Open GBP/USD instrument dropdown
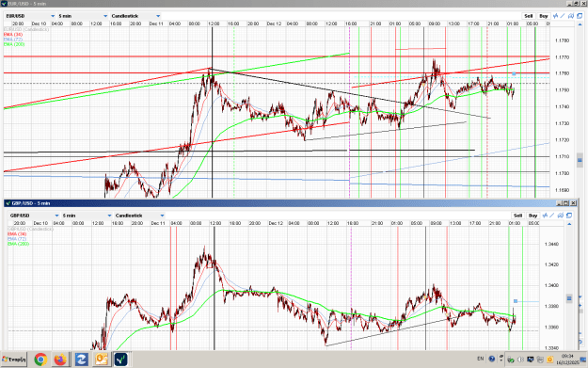 pos(34,216)
